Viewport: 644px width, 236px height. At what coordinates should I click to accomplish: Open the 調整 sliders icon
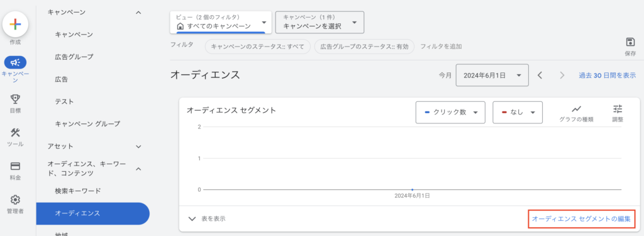point(618,109)
